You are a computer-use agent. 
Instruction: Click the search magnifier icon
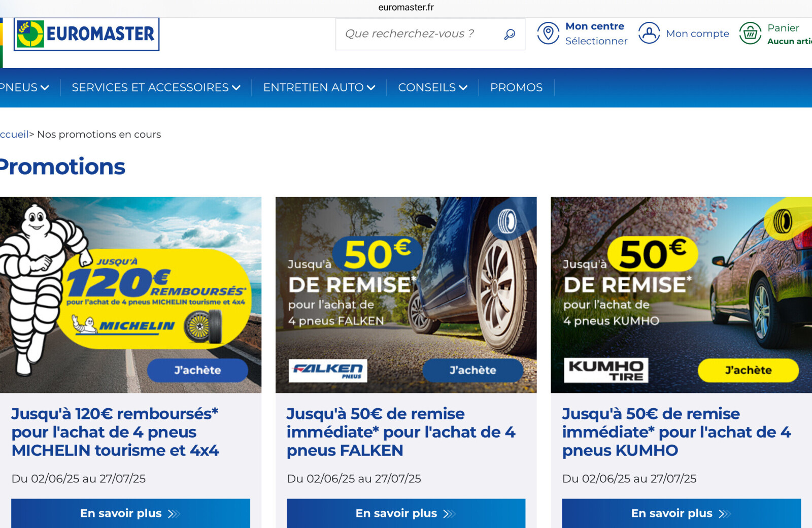tap(510, 34)
